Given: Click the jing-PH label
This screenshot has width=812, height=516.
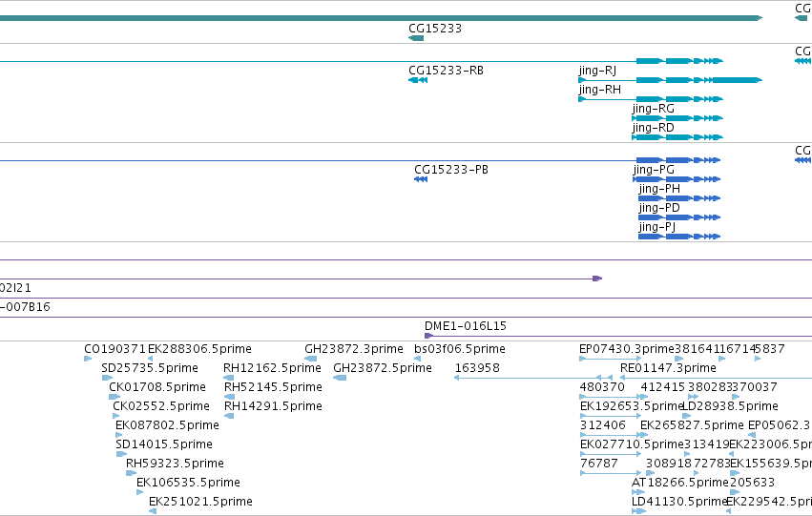Looking at the screenshot, I should click(x=659, y=189).
